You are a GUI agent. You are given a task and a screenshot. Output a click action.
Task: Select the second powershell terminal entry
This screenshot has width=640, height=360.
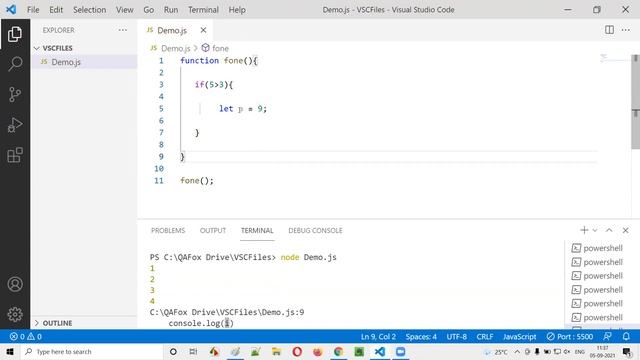[597, 262]
